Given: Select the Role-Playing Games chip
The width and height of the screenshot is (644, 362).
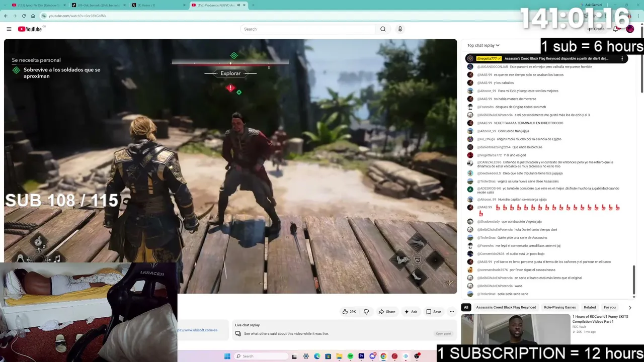Looking at the screenshot, I should pos(560,307).
